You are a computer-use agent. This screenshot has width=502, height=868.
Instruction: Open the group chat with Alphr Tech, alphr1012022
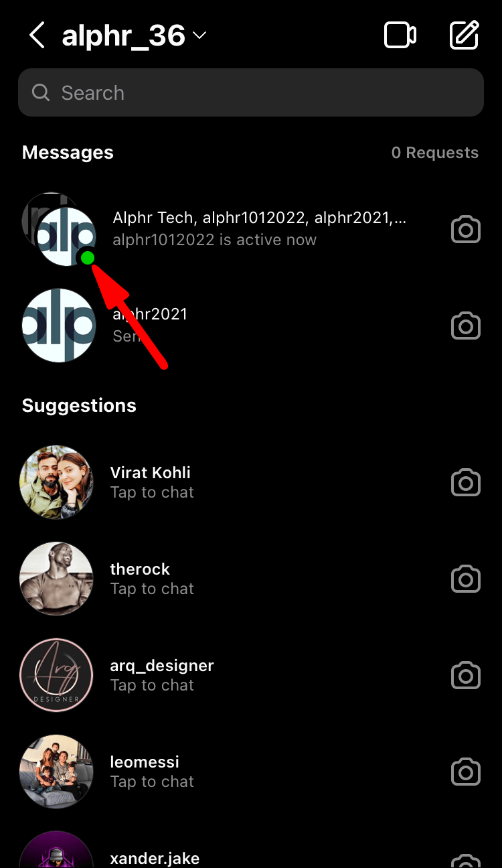(x=251, y=229)
